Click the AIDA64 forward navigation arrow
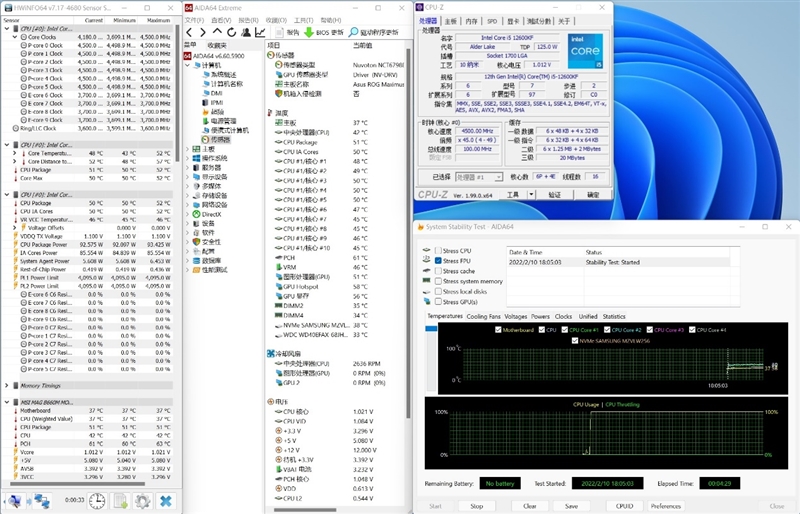Screen dimensions: 800x514 (203, 32)
